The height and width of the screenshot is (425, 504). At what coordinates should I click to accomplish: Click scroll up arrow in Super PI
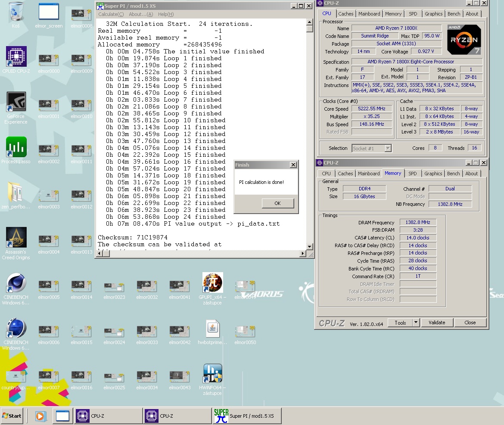click(310, 22)
